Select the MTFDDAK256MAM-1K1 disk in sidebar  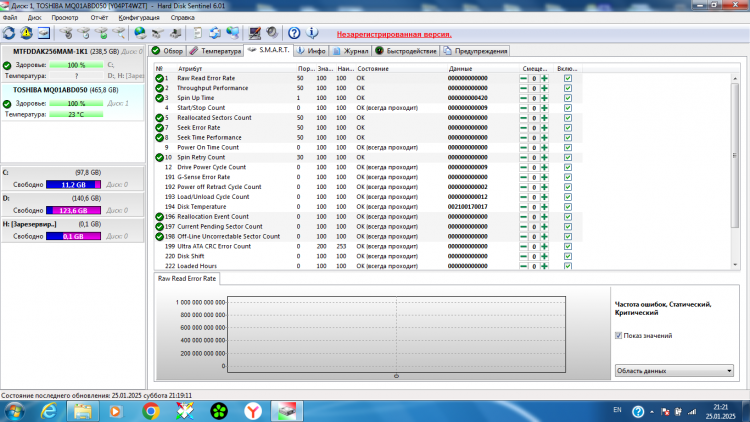tap(73, 64)
